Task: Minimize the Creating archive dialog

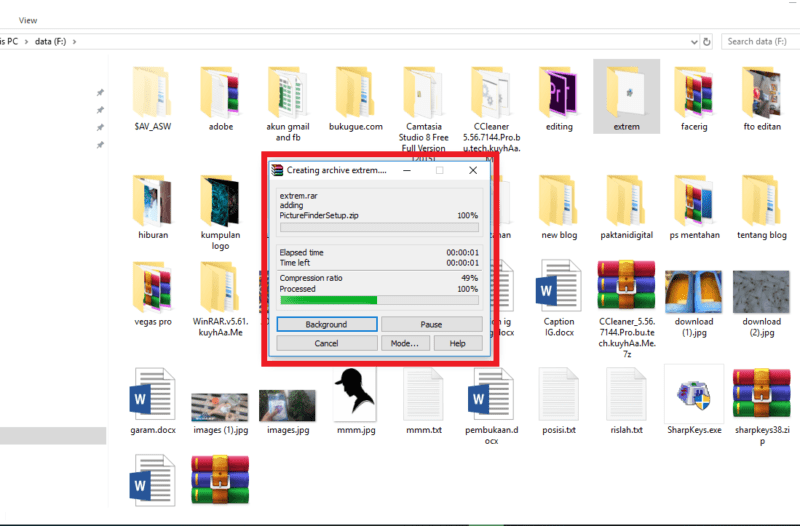Action: pyautogui.click(x=407, y=170)
